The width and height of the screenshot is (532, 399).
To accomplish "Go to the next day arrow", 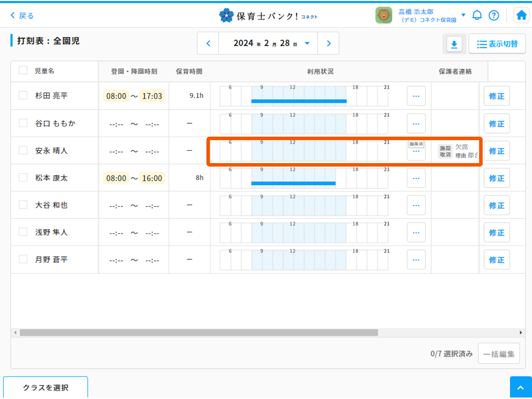I will point(329,43).
